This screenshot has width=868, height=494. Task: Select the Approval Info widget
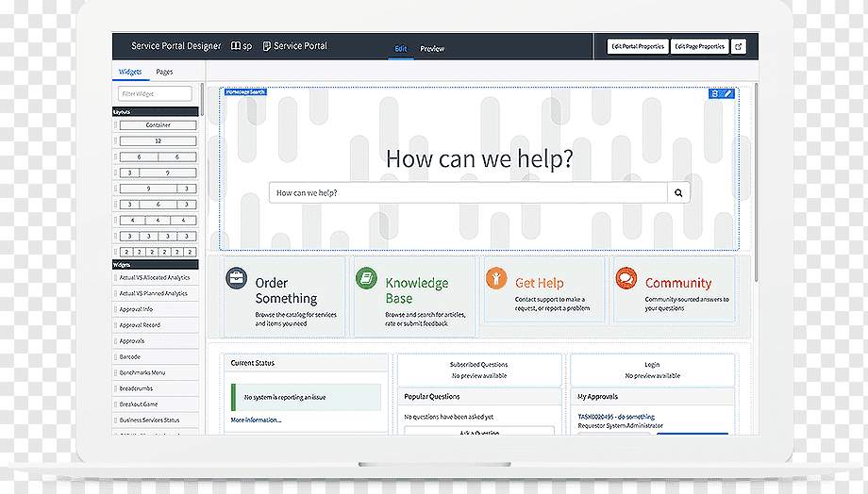156,309
